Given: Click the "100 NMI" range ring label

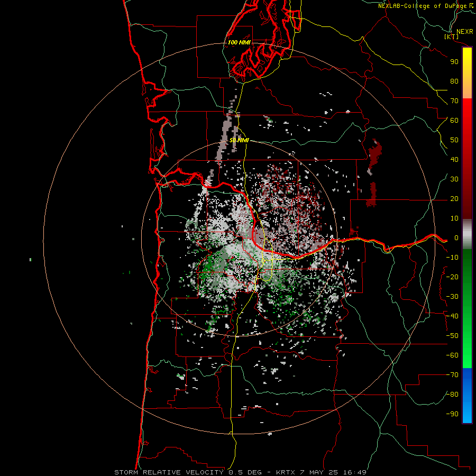Looking at the screenshot, I should coord(239,42).
